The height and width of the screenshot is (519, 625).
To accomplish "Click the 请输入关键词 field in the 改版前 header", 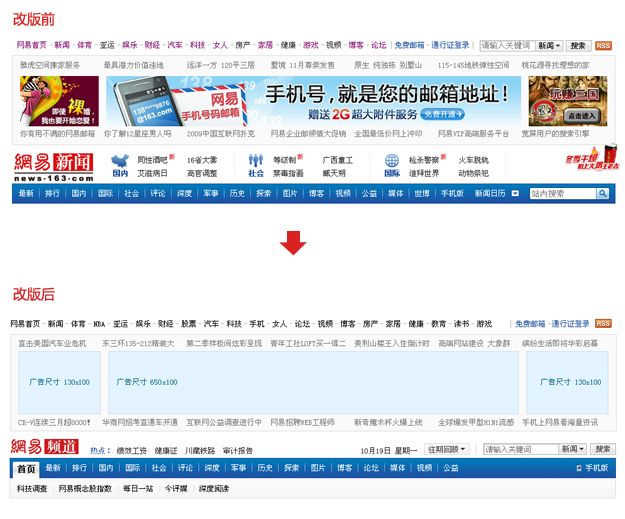I will (507, 46).
